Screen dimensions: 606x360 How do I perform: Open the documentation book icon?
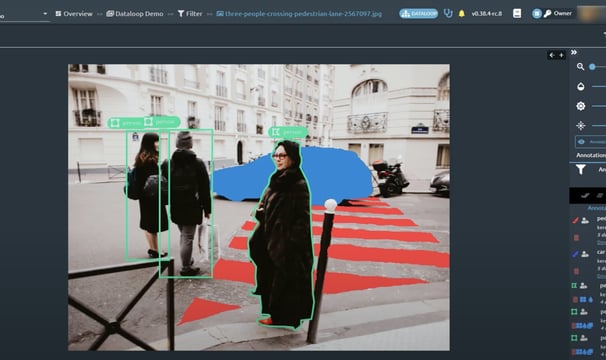click(x=517, y=14)
